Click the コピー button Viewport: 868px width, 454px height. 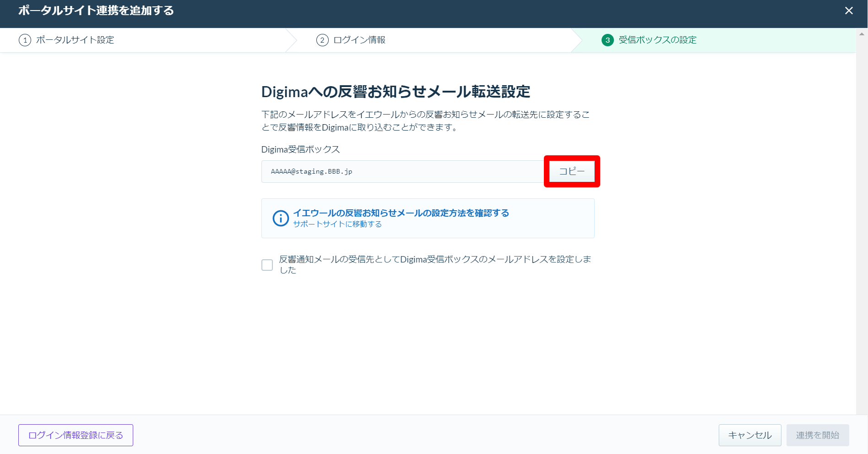(572, 171)
